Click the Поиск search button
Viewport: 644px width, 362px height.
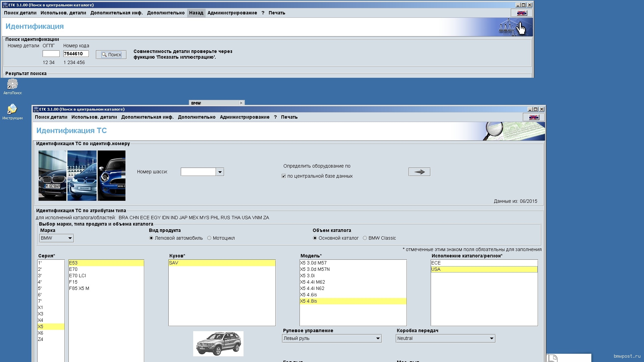[111, 55]
